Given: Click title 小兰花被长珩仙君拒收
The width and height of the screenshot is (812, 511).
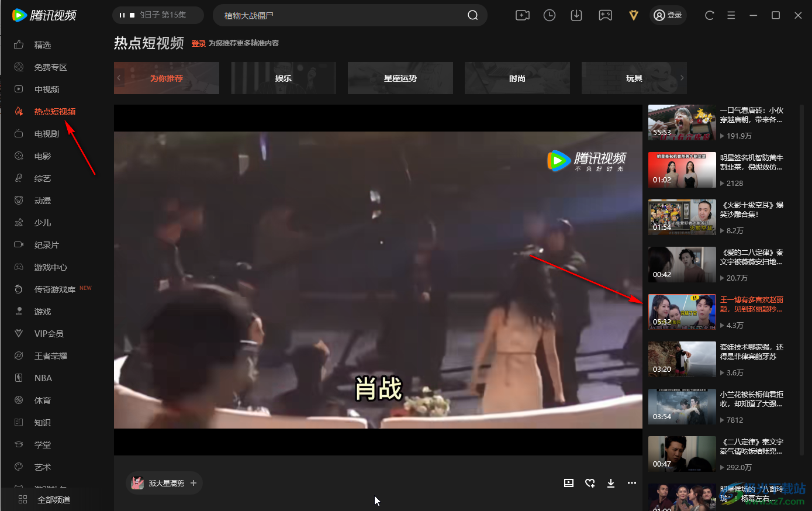Looking at the screenshot, I should coord(752,399).
